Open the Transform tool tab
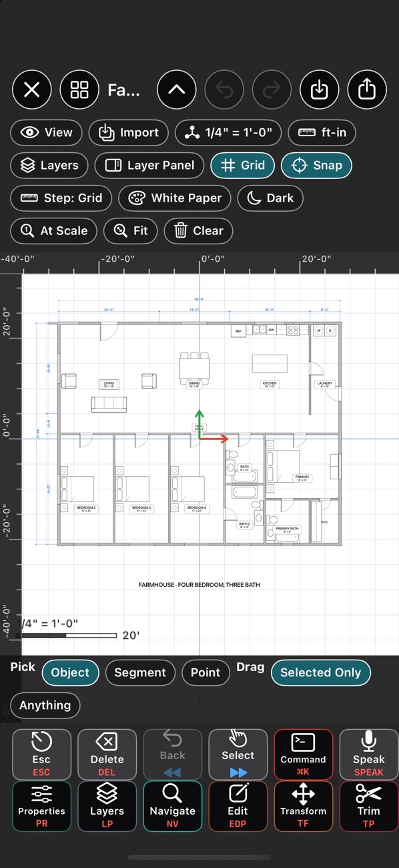 coord(303,806)
